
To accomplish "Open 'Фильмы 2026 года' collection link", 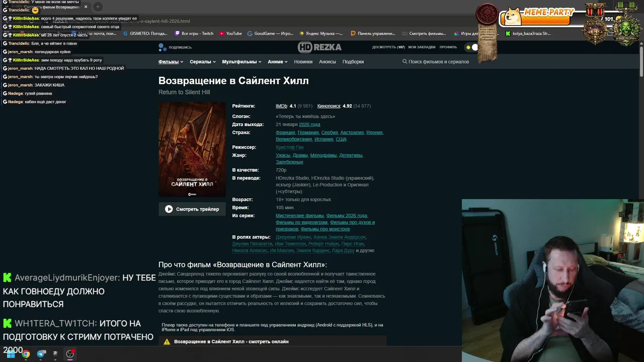I will [x=347, y=216].
